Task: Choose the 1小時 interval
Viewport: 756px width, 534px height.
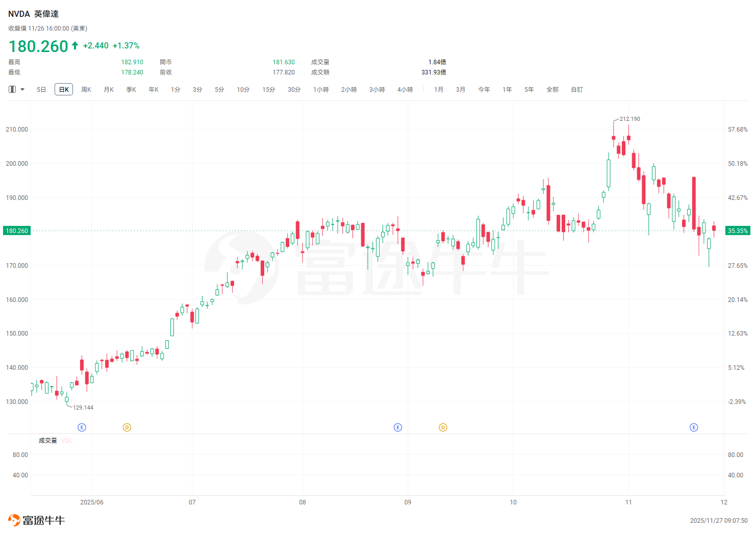Action: (x=321, y=90)
